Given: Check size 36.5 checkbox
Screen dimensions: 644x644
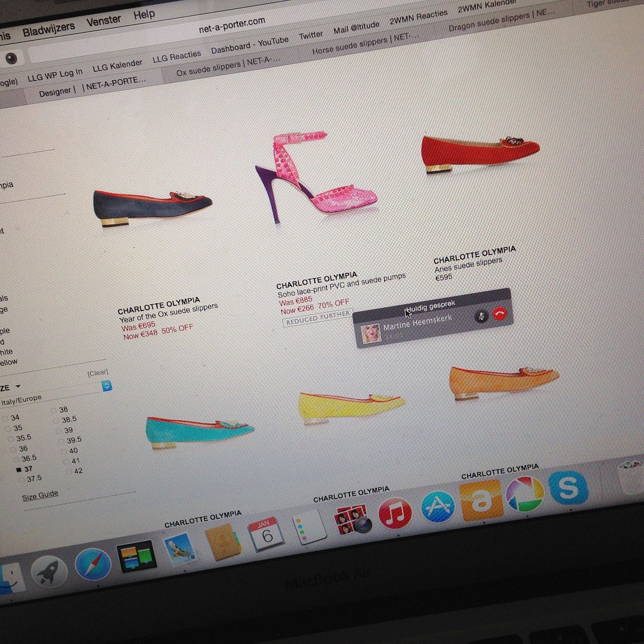Looking at the screenshot, I should [16, 460].
